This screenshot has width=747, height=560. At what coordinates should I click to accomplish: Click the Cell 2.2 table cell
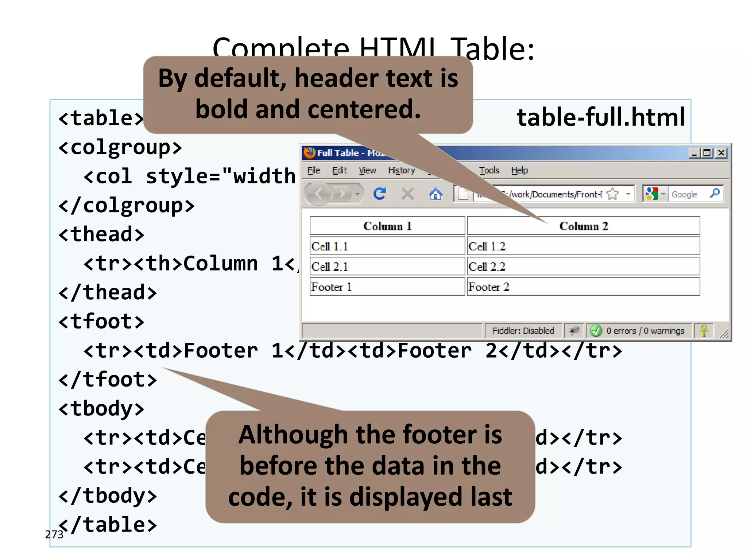pos(583,267)
